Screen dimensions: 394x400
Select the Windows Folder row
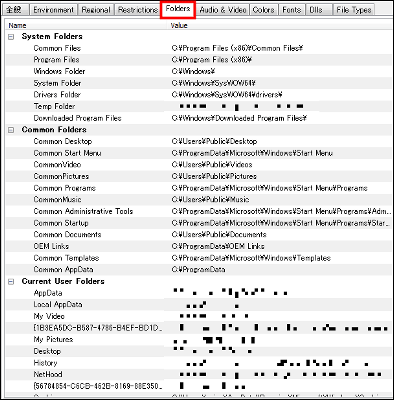[x=199, y=72]
